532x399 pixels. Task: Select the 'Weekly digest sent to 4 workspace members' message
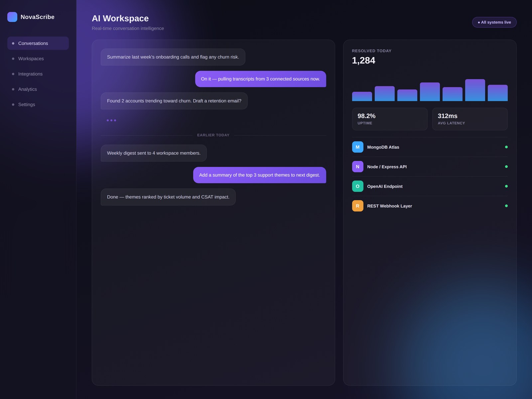point(154,153)
